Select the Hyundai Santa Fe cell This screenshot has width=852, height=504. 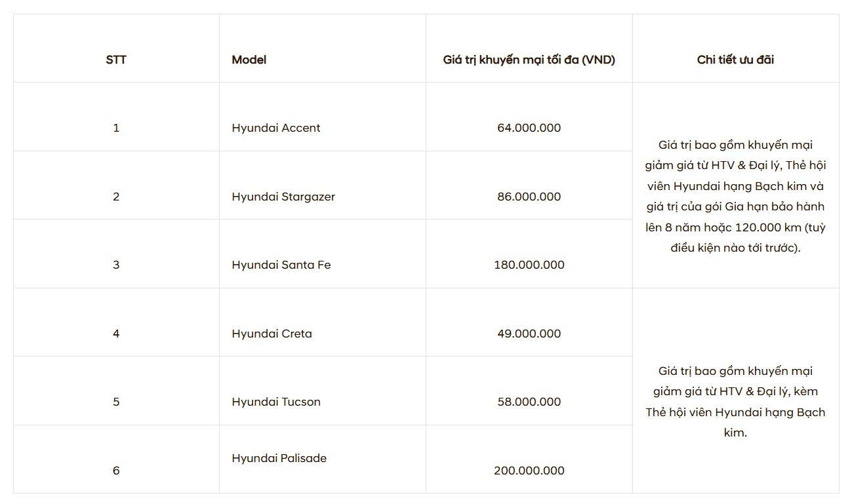(x=281, y=265)
